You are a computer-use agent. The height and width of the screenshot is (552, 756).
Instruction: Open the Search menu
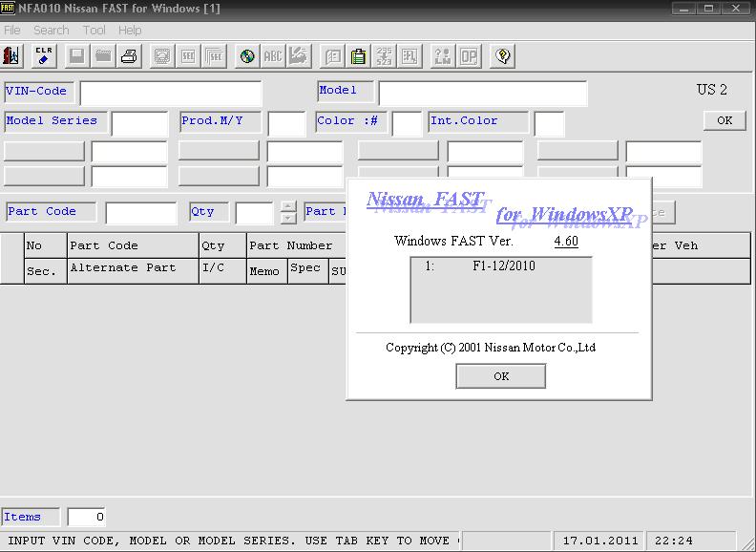click(52, 30)
